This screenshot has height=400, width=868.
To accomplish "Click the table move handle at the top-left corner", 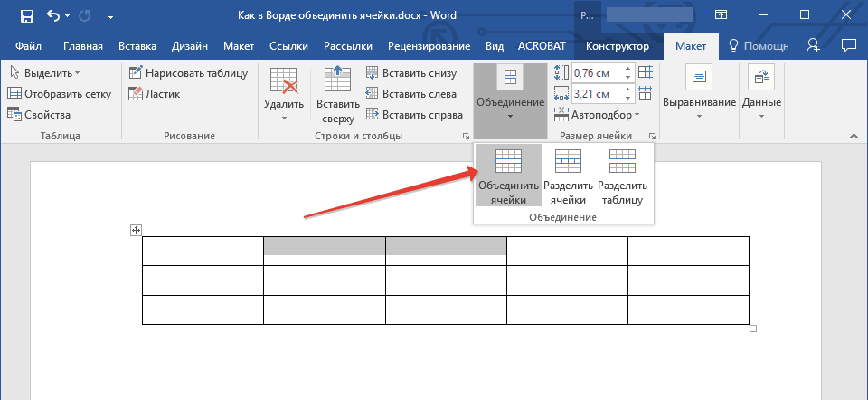I will point(136,231).
